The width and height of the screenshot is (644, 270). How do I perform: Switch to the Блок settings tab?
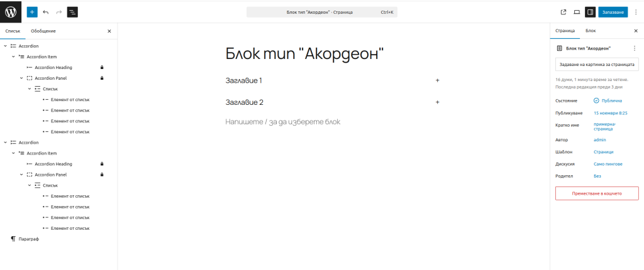click(x=591, y=31)
